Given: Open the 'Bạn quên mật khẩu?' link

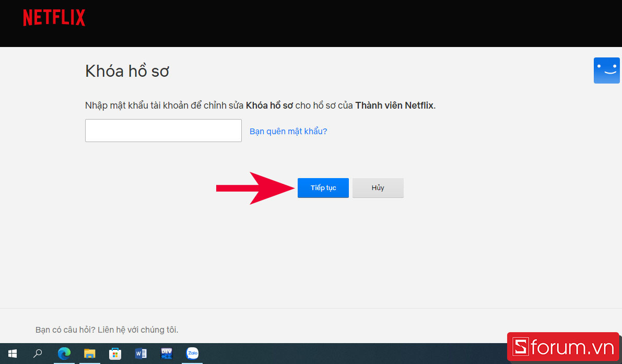Looking at the screenshot, I should tap(288, 131).
